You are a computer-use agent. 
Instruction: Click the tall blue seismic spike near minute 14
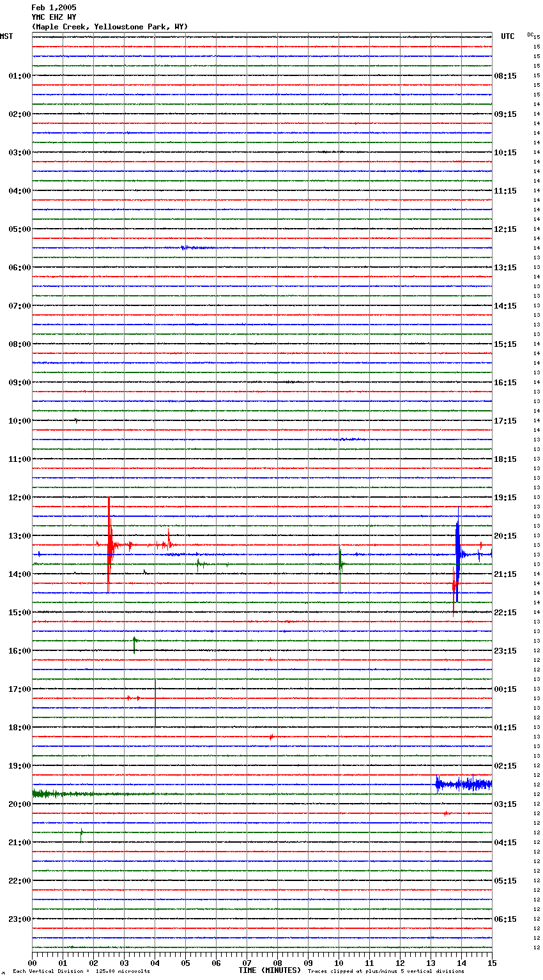click(457, 555)
